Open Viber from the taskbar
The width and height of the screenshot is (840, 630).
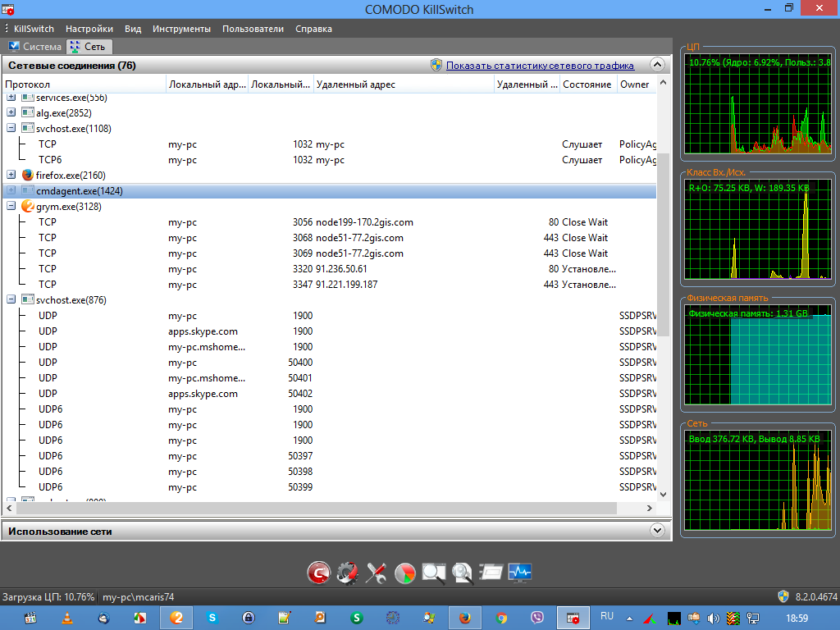pyautogui.click(x=537, y=619)
